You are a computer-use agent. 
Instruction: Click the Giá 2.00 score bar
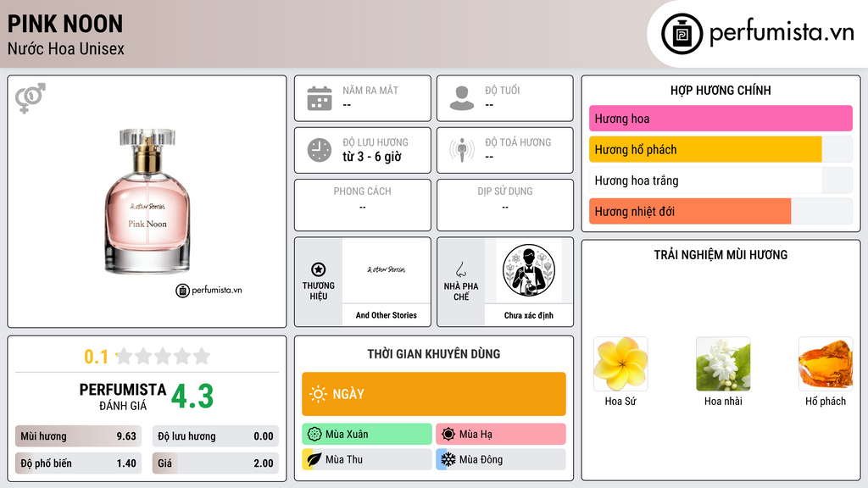[216, 463]
